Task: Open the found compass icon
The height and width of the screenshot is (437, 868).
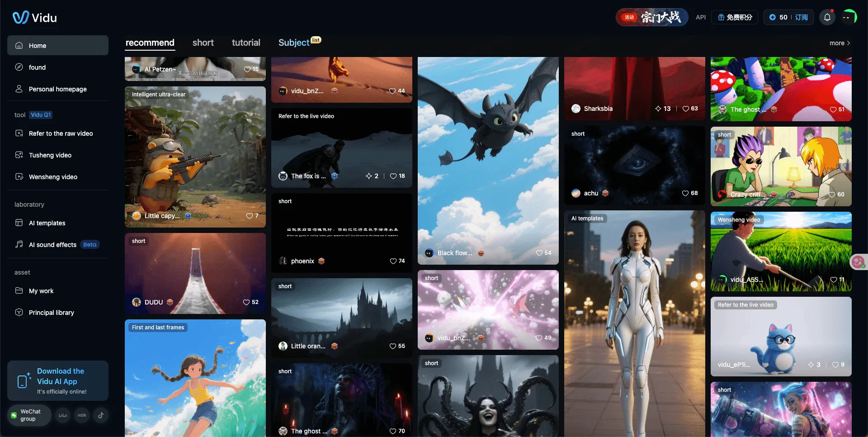Action: coord(19,67)
